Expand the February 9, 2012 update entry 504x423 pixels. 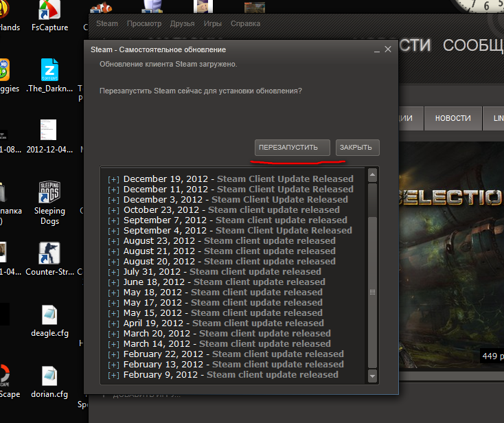113,375
